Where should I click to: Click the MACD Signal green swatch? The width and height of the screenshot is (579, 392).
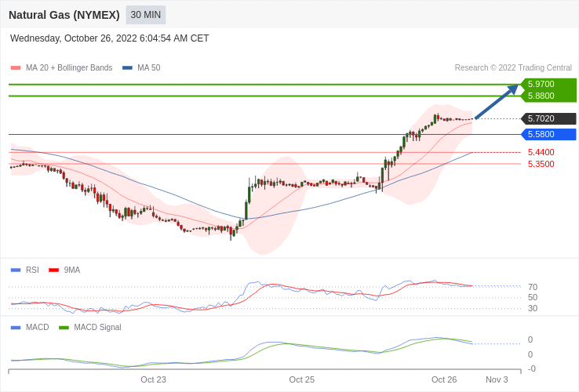click(64, 328)
